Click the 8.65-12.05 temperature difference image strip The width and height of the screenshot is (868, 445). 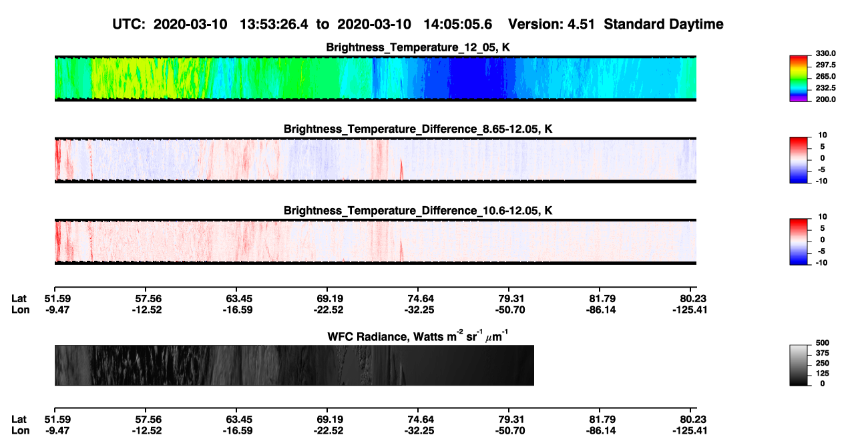pos(375,160)
